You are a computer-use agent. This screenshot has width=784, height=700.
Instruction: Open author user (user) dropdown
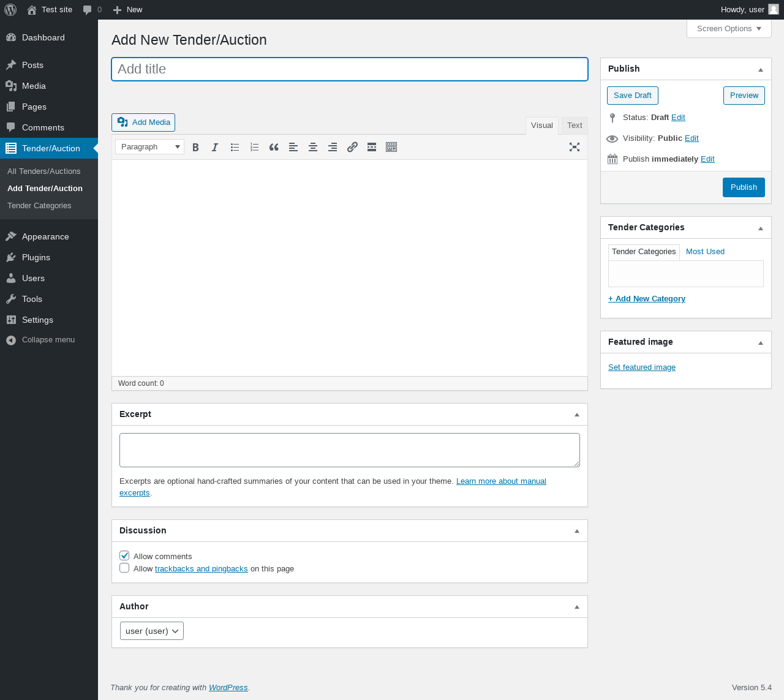click(152, 631)
